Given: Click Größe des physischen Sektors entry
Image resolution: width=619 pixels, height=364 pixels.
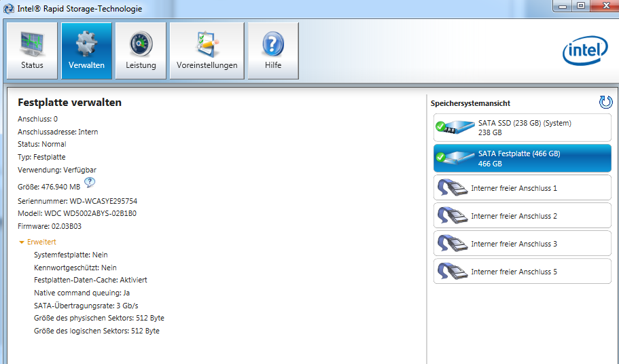Looking at the screenshot, I should [x=99, y=318].
